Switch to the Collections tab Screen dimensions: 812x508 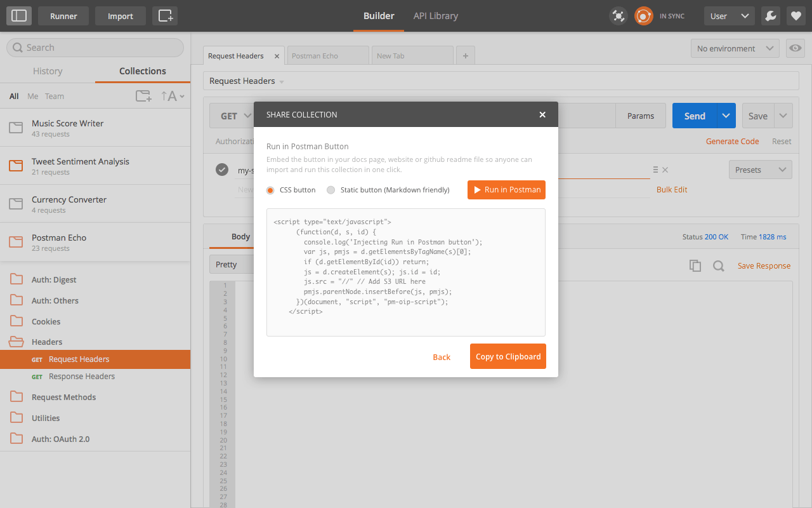point(143,71)
